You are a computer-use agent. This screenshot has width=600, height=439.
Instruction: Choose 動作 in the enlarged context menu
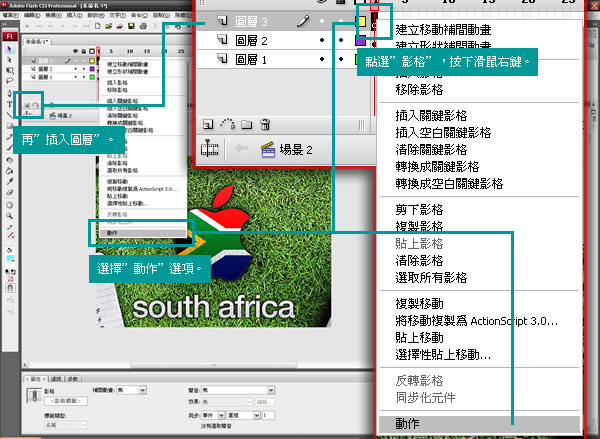tap(479, 424)
